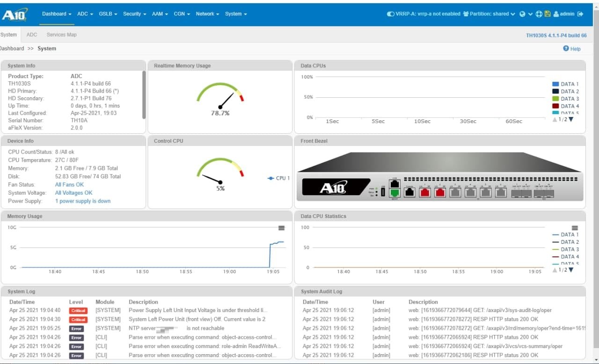Click the globe language icon

523,14
